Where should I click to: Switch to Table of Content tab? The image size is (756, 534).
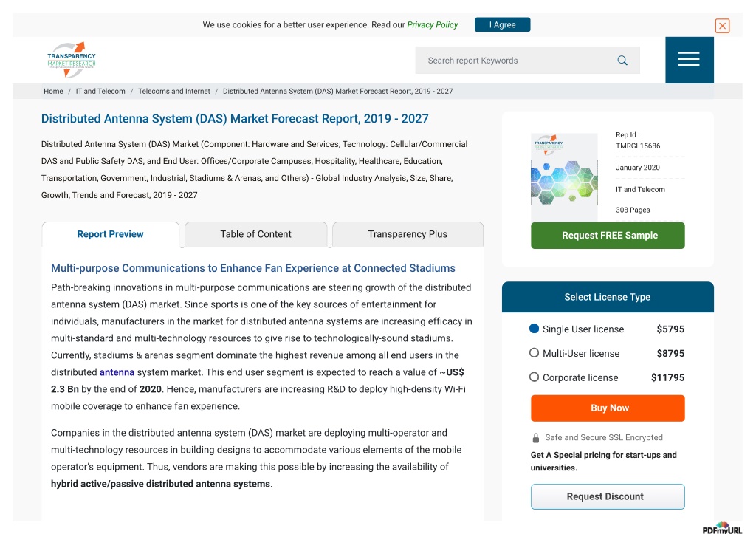click(x=255, y=234)
